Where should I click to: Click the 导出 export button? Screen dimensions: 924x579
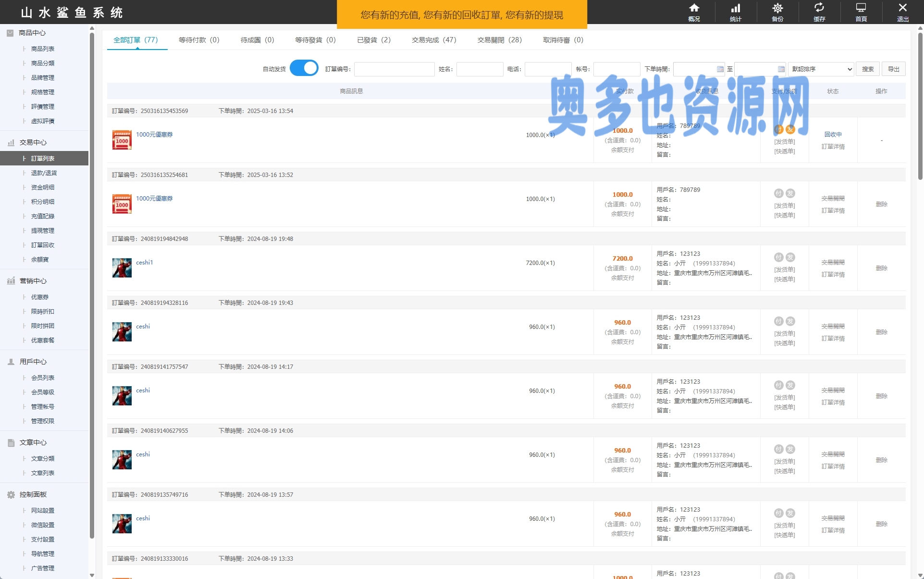tap(893, 69)
